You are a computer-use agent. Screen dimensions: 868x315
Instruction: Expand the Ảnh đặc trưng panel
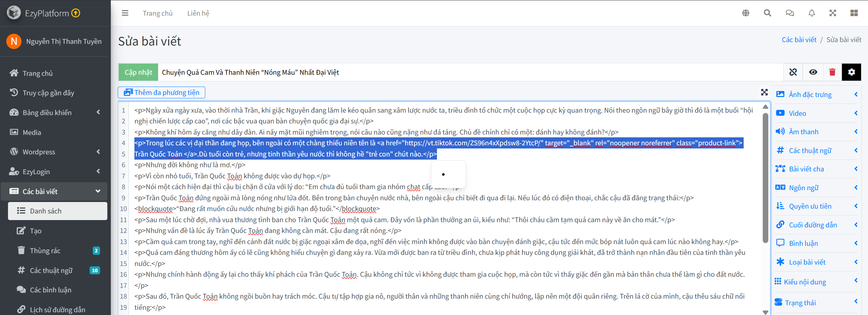[816, 95]
